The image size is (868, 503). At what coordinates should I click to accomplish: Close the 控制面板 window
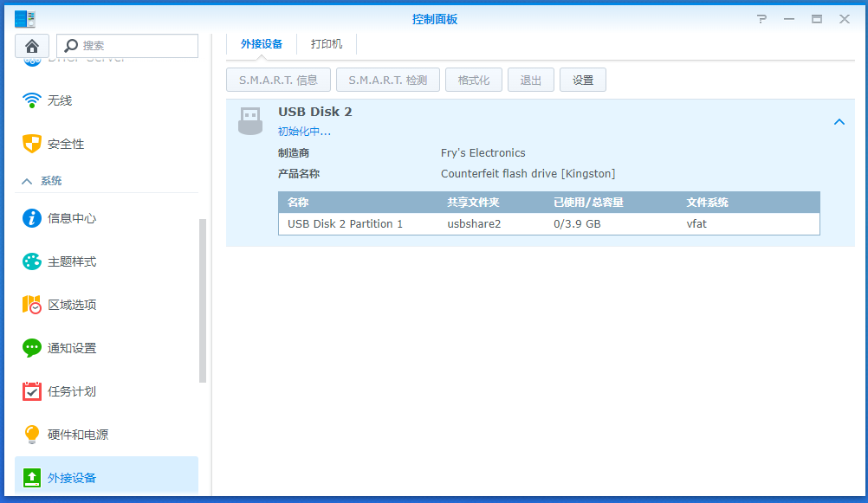tap(845, 19)
